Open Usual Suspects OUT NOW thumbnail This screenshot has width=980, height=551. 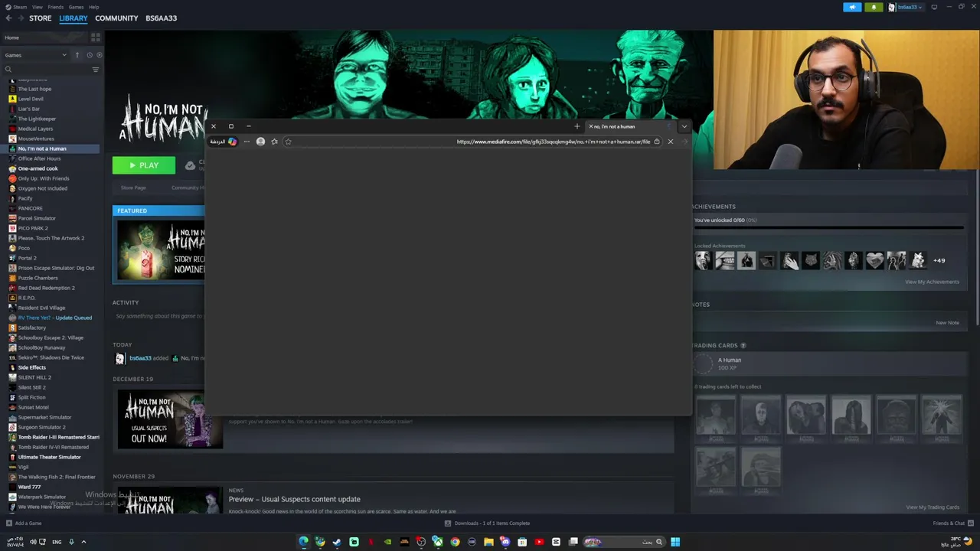pos(169,419)
